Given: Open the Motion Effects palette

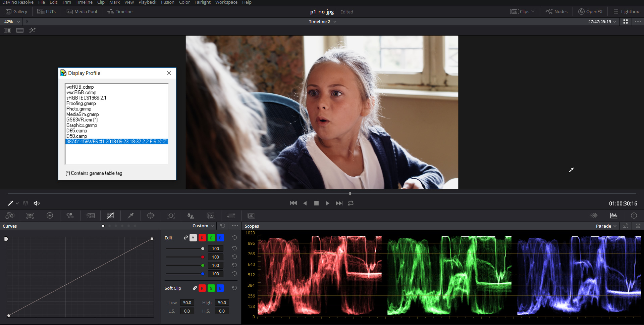Looking at the screenshot, I should 91,216.
